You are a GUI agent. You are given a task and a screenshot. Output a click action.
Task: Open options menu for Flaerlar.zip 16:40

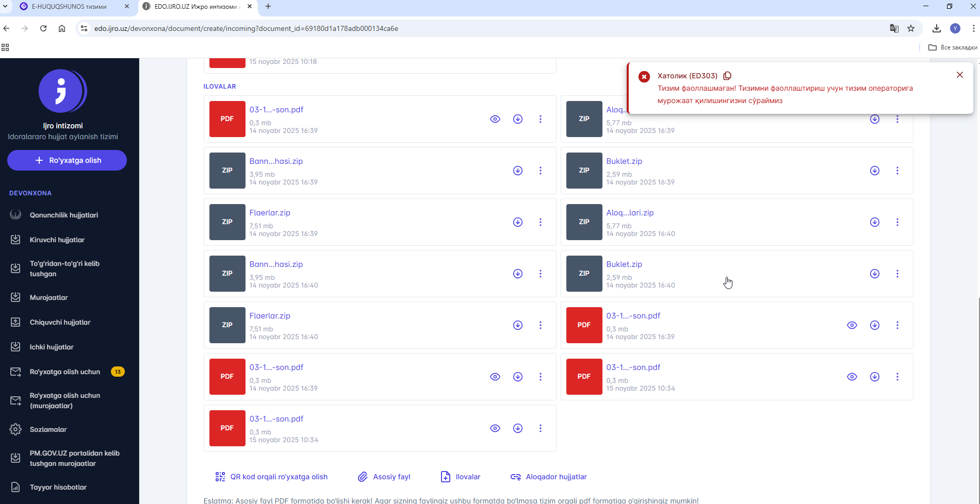point(541,325)
